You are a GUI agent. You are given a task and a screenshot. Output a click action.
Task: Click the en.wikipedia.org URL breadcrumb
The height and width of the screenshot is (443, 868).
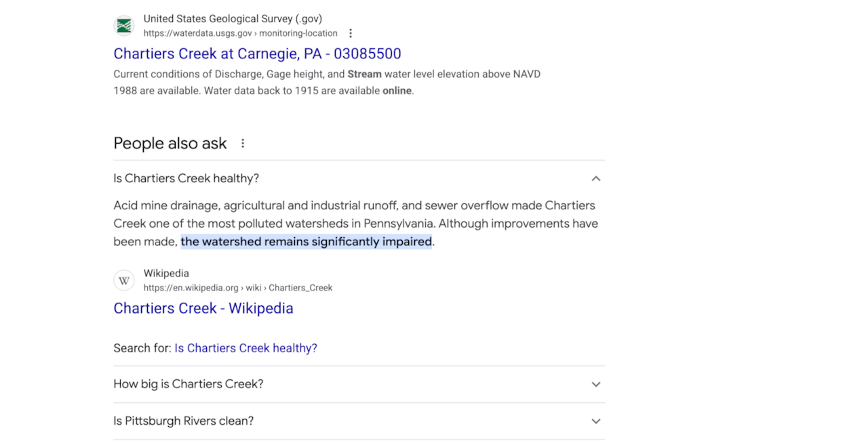pyautogui.click(x=237, y=288)
